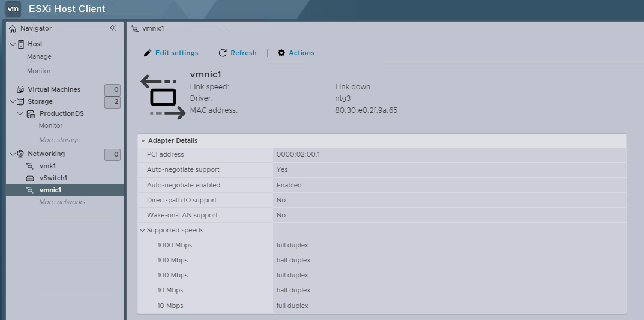The image size is (644, 320).
Task: Click the vmk1 adapter icon
Action: tap(30, 166)
